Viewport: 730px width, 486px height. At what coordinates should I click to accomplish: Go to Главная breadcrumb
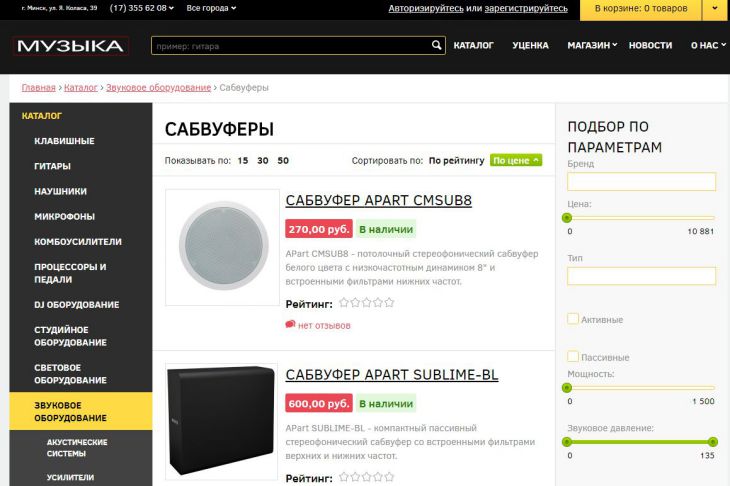pos(39,87)
